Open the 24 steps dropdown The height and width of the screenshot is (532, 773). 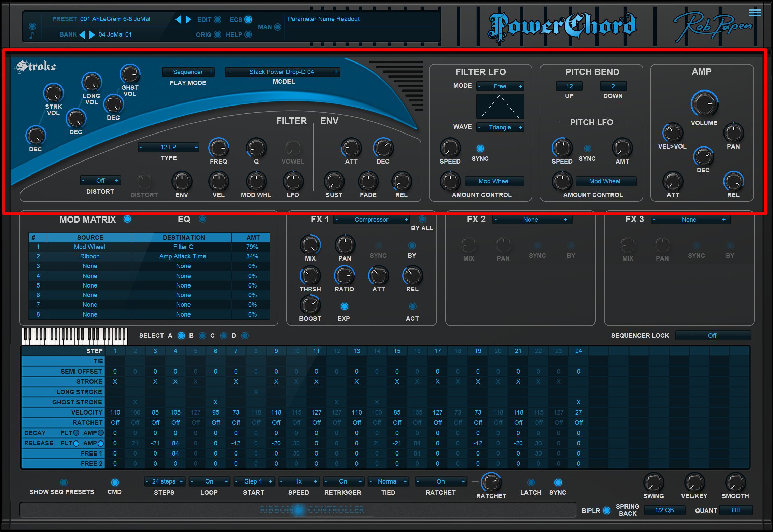pos(164,481)
